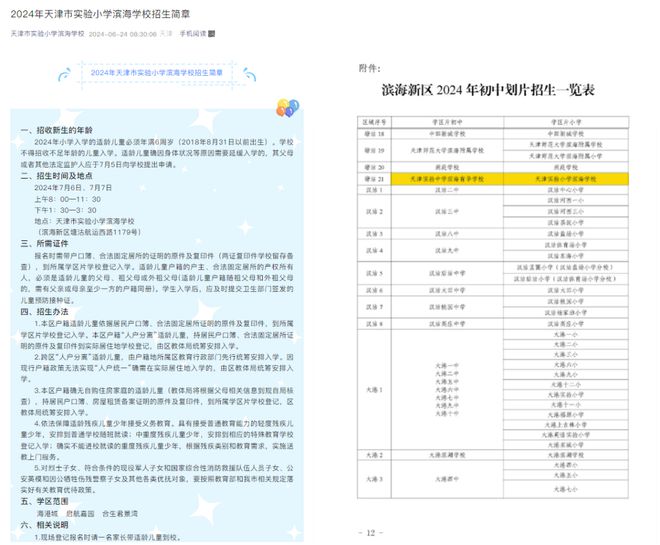Click the date line 2024年7月6日、7月7日
Image resolution: width=660 pixels, height=545 pixels.
click(x=73, y=187)
